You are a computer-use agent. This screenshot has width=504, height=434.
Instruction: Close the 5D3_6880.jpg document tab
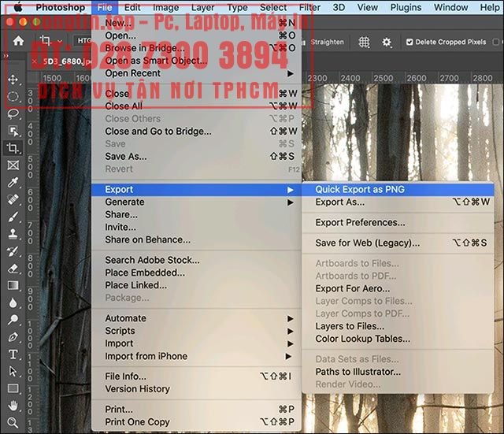click(x=35, y=61)
